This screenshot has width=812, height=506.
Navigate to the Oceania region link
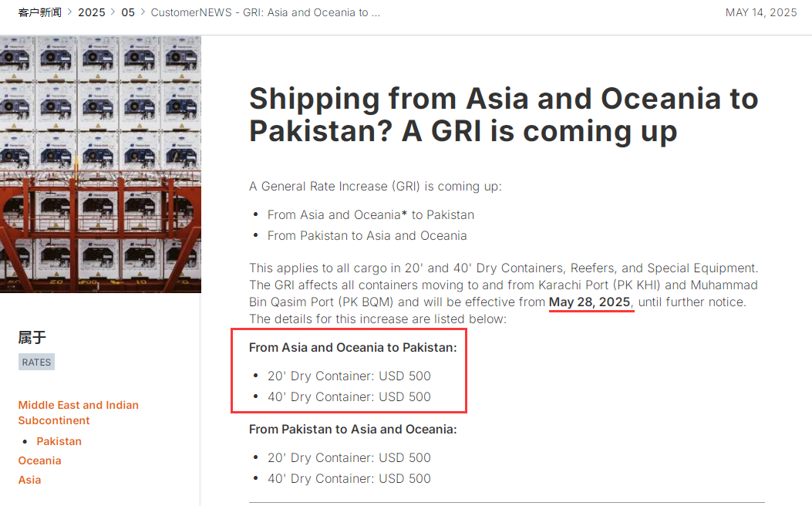[39, 460]
